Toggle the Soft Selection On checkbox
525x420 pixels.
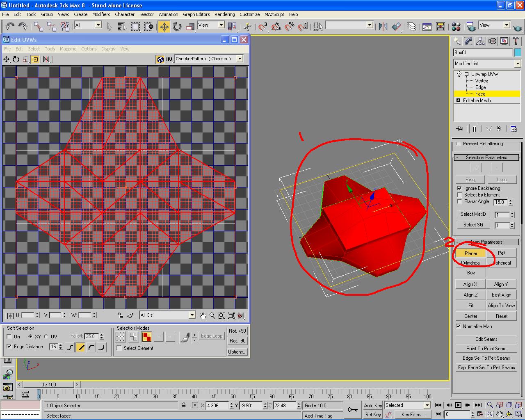pyautogui.click(x=9, y=337)
